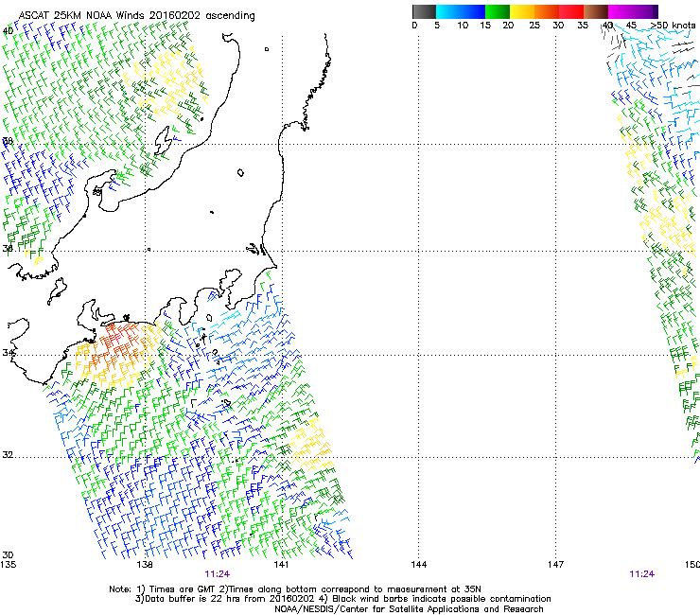Click the note 'Times are GMT' line

pyautogui.click(x=295, y=589)
